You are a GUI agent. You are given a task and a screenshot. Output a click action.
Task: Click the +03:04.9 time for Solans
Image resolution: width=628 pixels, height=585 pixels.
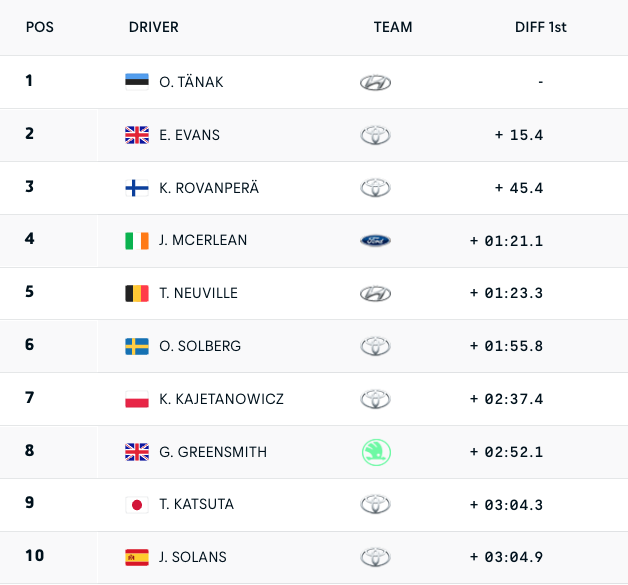507,558
